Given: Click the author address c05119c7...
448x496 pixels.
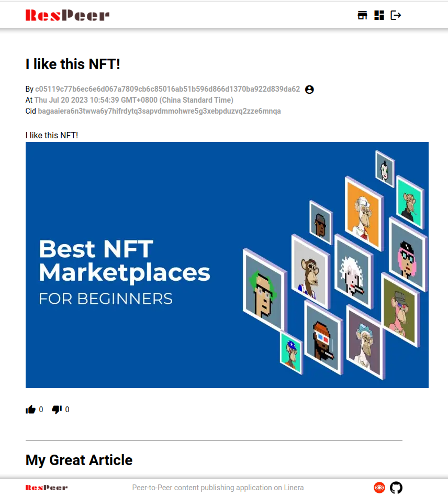Looking at the screenshot, I should [x=167, y=89].
